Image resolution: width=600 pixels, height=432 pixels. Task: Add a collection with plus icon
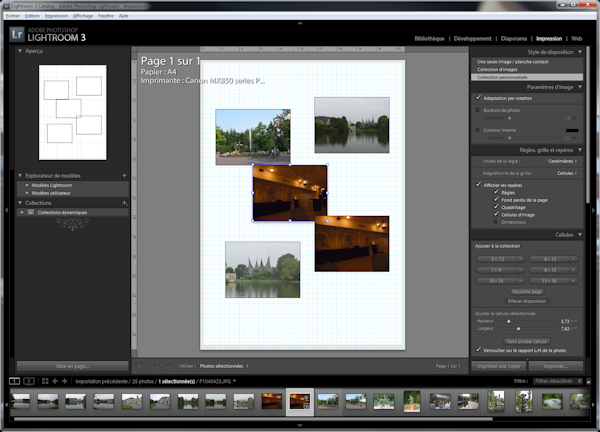[124, 202]
